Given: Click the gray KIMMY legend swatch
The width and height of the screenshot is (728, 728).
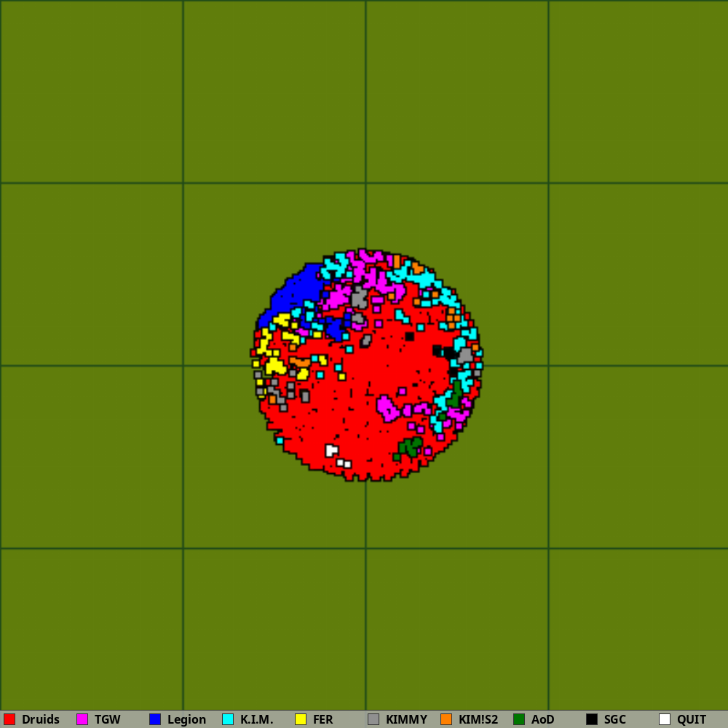Looking at the screenshot, I should [x=373, y=719].
